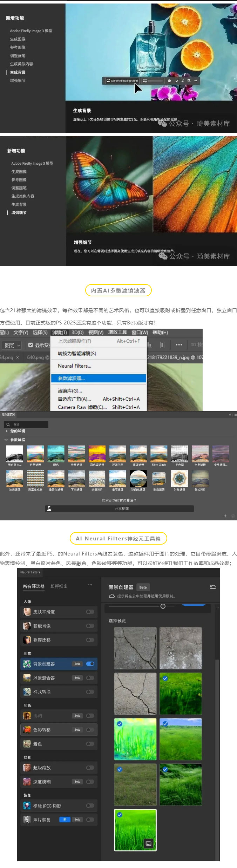Click the 参数滤波器 search field
This screenshot has width=237, height=868.
[27, 425]
